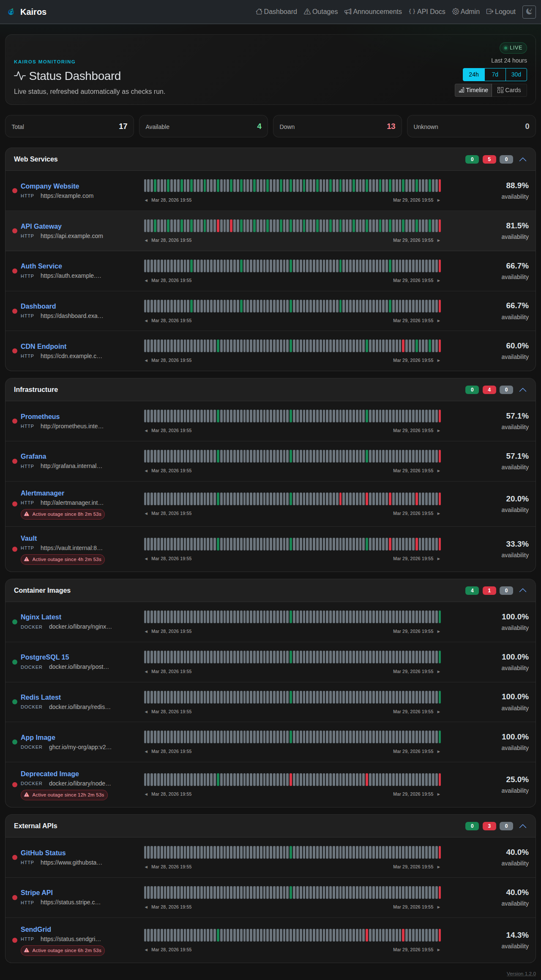Click the 88.9% availability value
This screenshot has height=980, width=541.
coord(517,186)
